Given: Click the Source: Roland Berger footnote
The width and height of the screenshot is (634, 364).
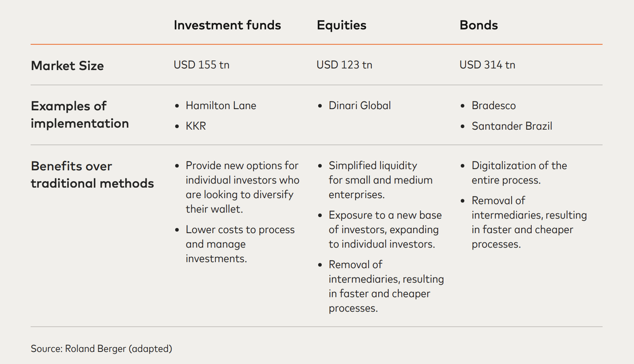Looking at the screenshot, I should click(102, 349).
